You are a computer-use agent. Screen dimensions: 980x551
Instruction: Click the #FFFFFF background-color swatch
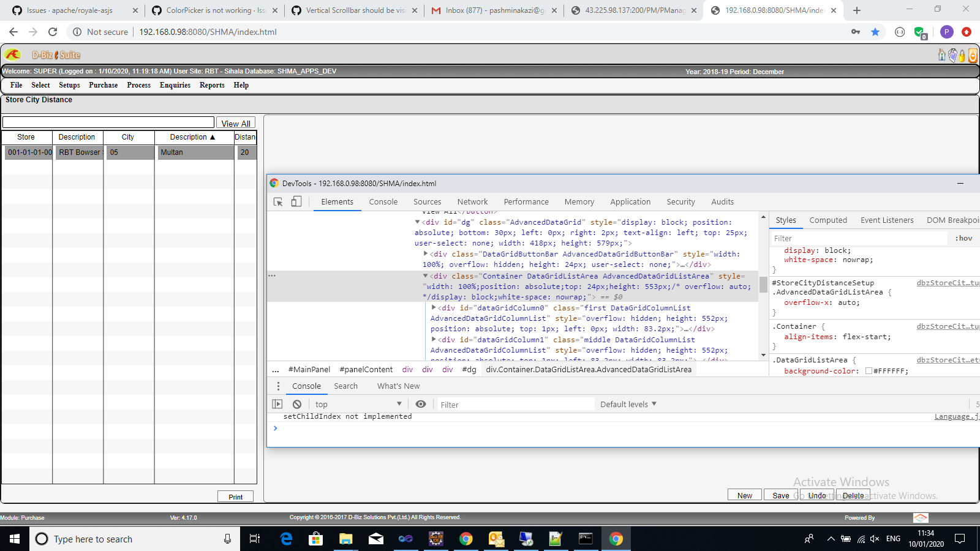(x=869, y=371)
